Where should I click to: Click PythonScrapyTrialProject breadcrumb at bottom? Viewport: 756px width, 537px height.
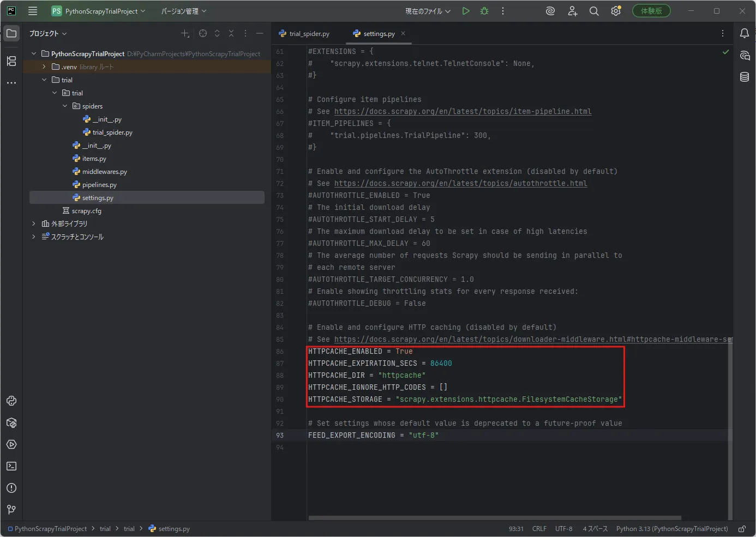point(47,529)
